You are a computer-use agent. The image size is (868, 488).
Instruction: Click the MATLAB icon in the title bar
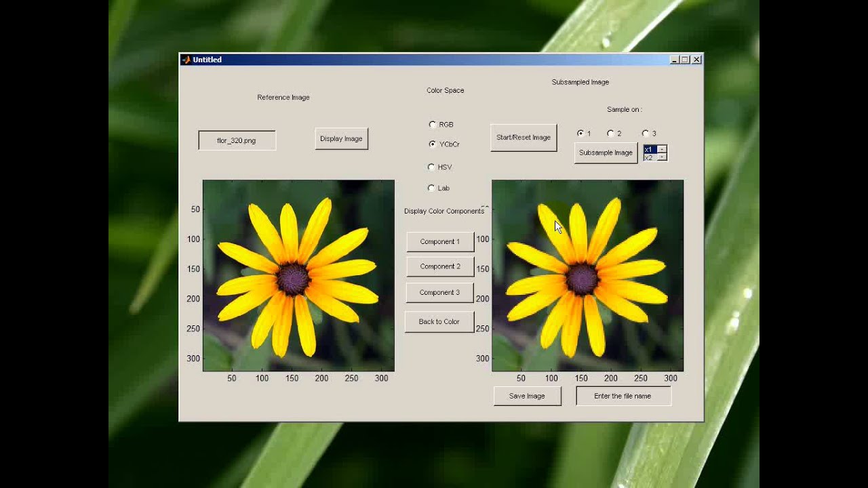tap(186, 60)
